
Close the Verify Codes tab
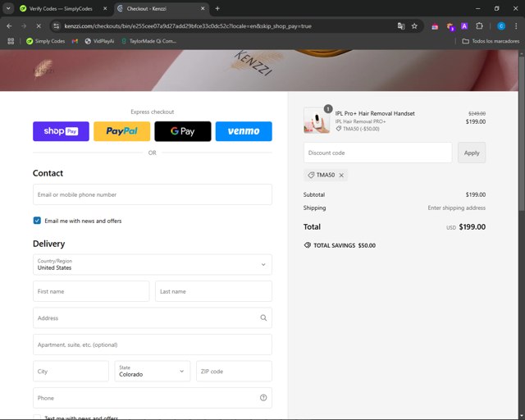105,9
